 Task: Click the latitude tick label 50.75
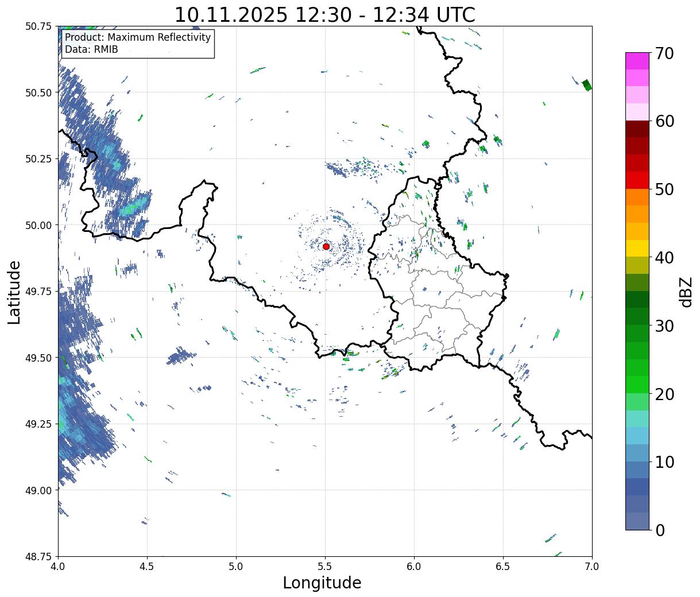39,26
